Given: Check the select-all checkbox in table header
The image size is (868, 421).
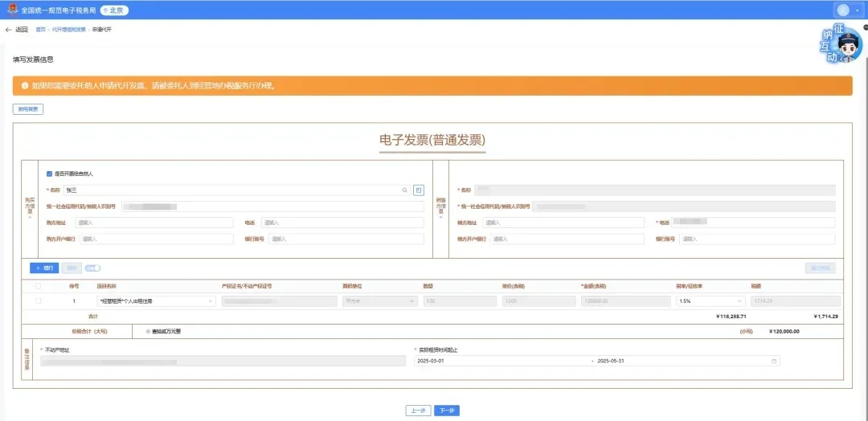Looking at the screenshot, I should click(x=38, y=285).
